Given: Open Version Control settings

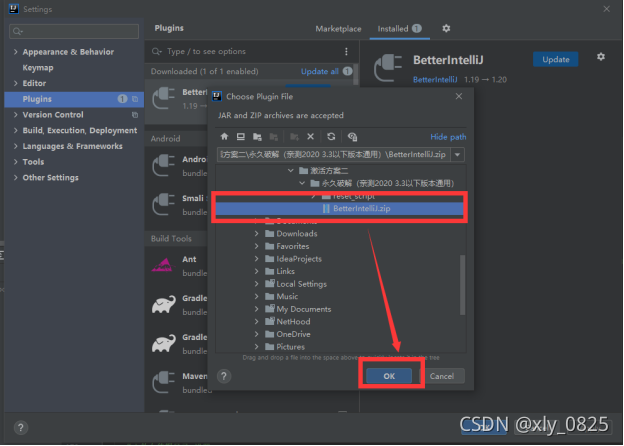Looking at the screenshot, I should point(53,115).
